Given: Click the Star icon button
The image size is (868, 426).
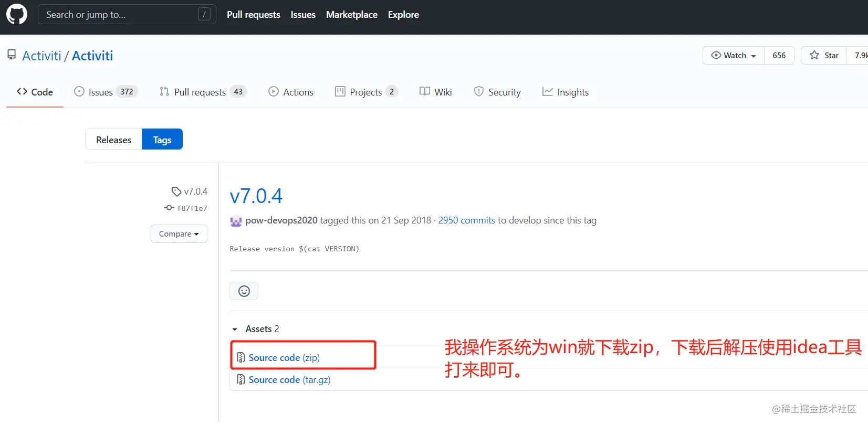Looking at the screenshot, I should click(824, 55).
